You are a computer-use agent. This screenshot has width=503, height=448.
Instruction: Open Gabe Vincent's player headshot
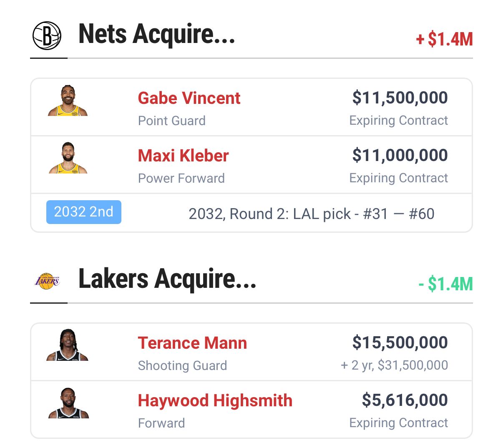(x=68, y=101)
